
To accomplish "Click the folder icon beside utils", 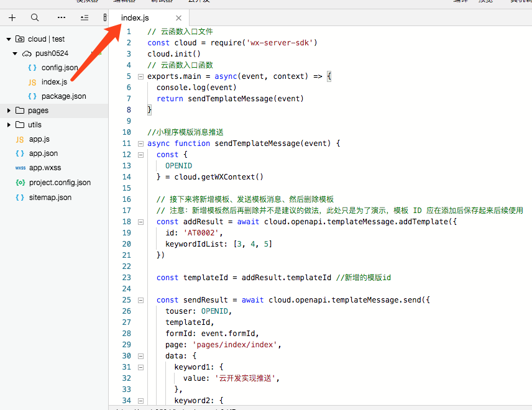I will point(20,125).
